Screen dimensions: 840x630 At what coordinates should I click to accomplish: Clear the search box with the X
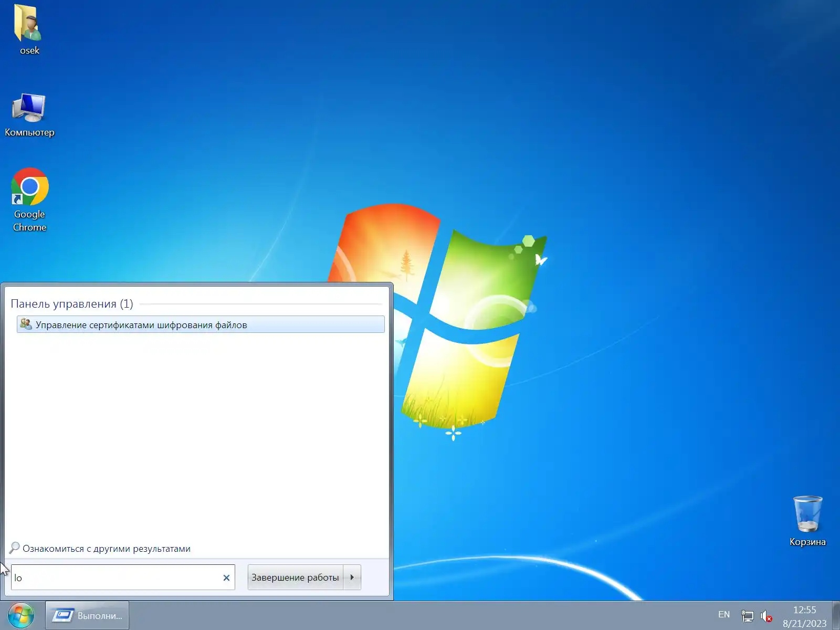(x=226, y=577)
